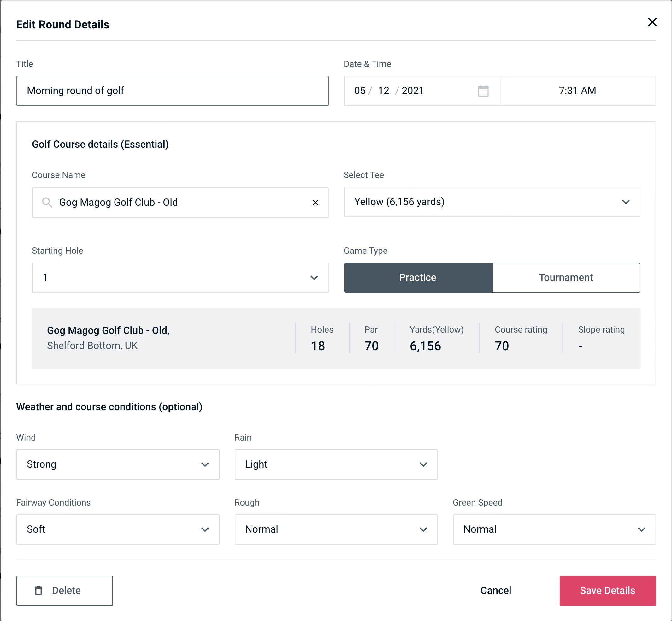Click Save Details button
This screenshot has width=672, height=621.
[607, 591]
